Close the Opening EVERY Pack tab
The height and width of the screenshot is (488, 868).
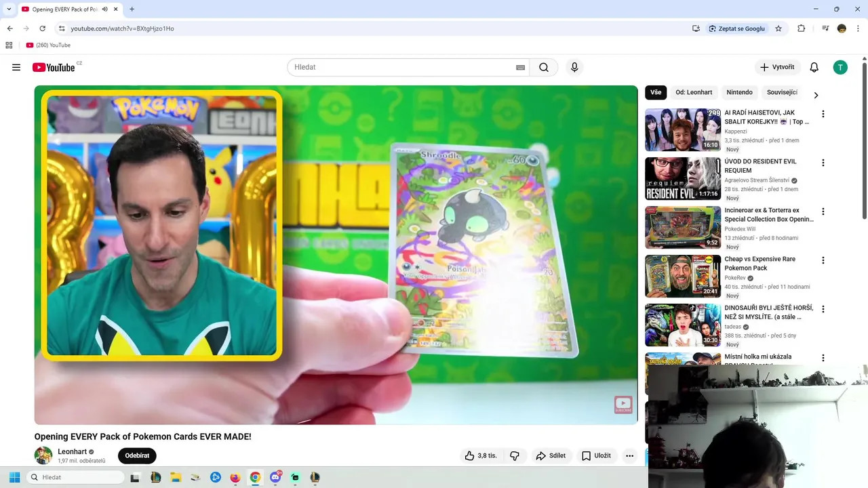click(116, 9)
